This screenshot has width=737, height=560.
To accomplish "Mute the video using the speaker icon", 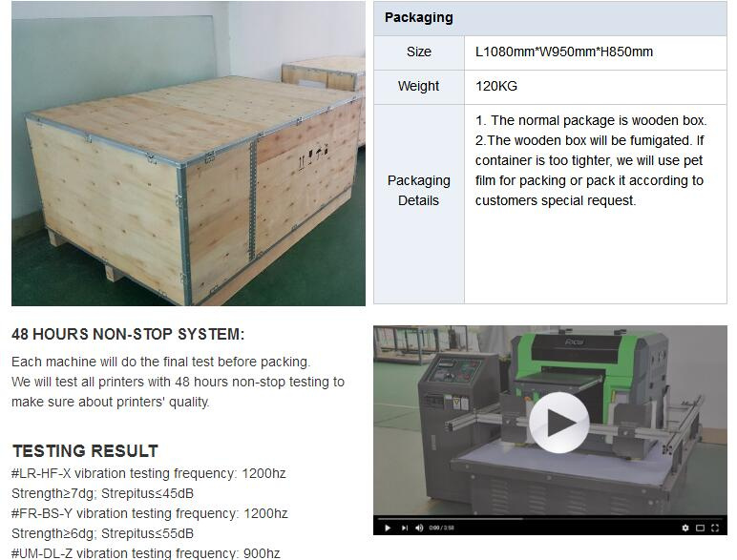I will (419, 528).
